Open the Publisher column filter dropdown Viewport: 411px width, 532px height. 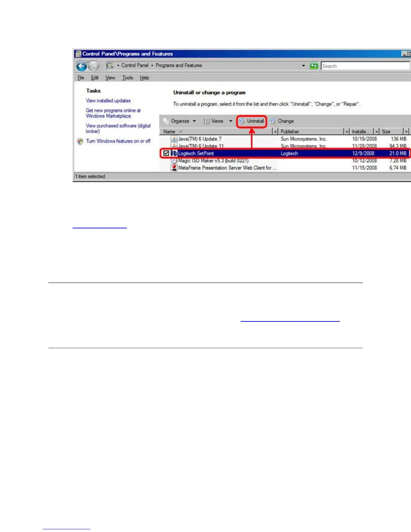(347, 132)
